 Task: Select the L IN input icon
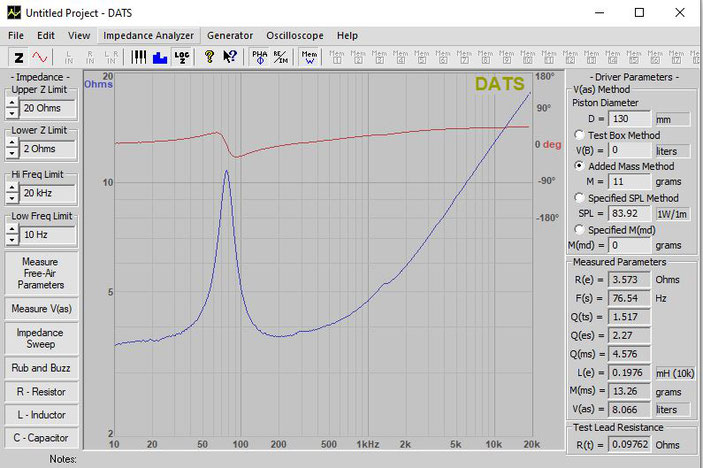click(69, 57)
